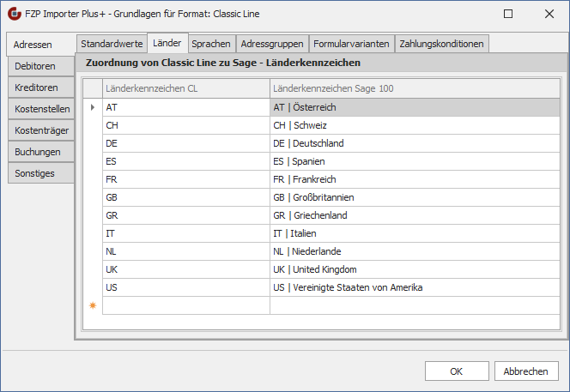This screenshot has height=392, width=570.
Task: Confirm with the OK button
Action: click(457, 371)
